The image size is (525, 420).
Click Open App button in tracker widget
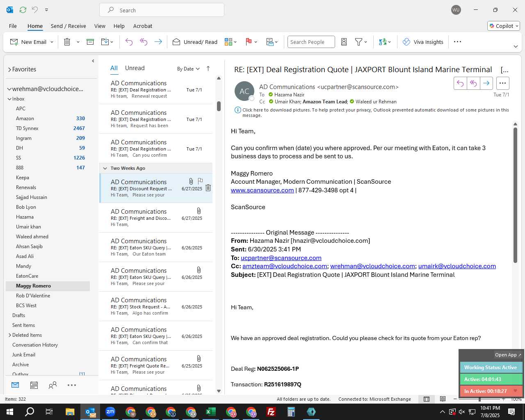point(508,355)
